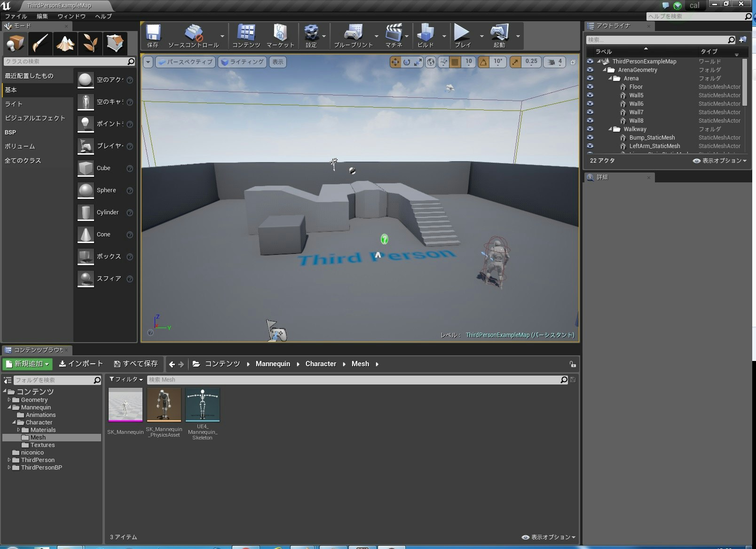Open the 新規追加 add new dropdown
The height and width of the screenshot is (549, 756).
pos(27,364)
